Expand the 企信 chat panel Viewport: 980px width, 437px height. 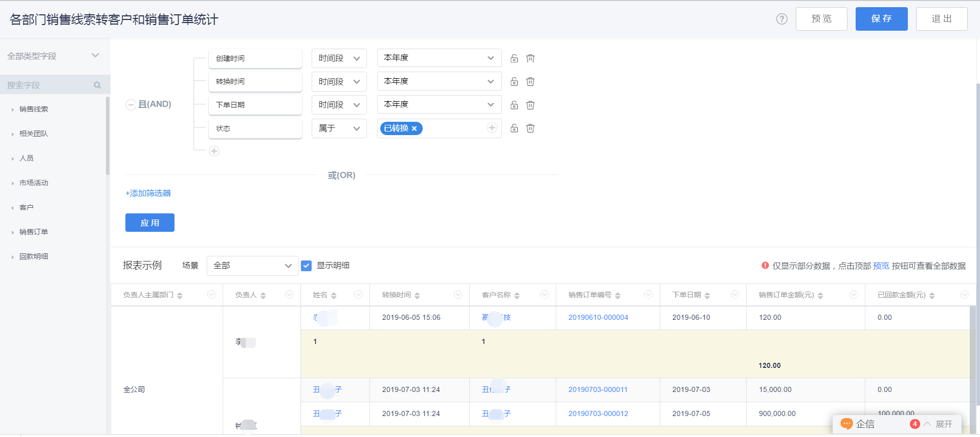pyautogui.click(x=939, y=424)
